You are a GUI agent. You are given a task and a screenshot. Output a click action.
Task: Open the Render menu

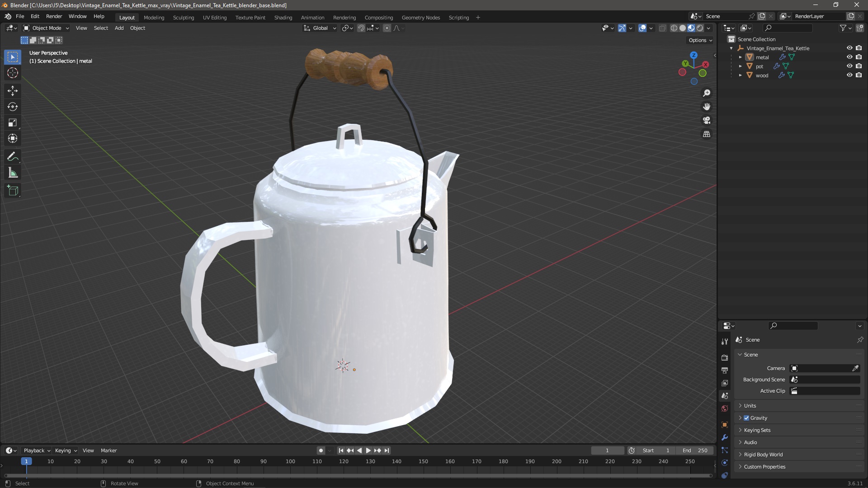(54, 16)
